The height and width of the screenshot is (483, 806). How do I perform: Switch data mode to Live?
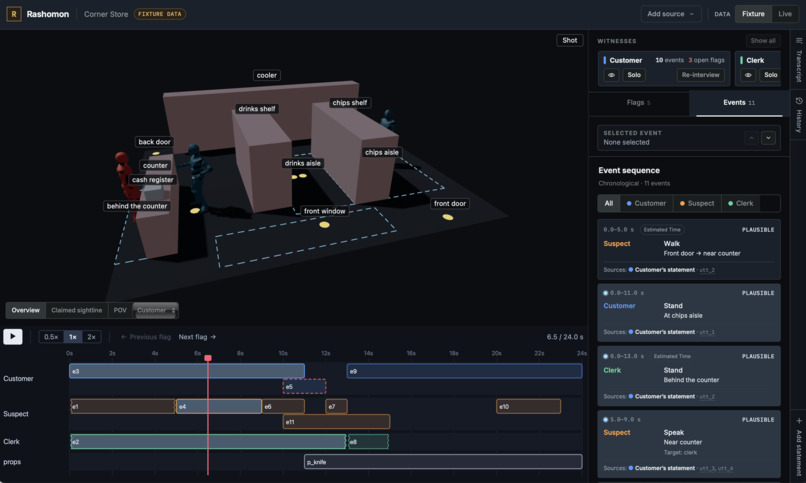pyautogui.click(x=785, y=14)
